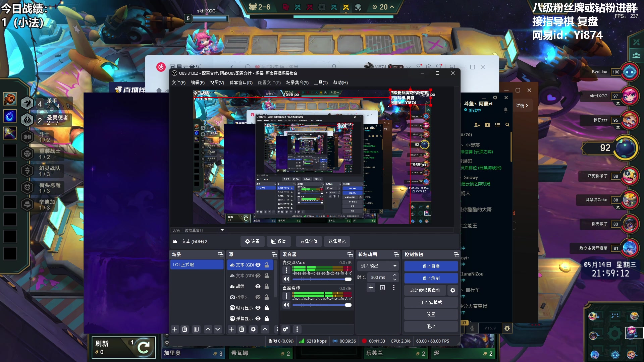Click the 滤镜 filters button
644x362 pixels.
click(278, 241)
